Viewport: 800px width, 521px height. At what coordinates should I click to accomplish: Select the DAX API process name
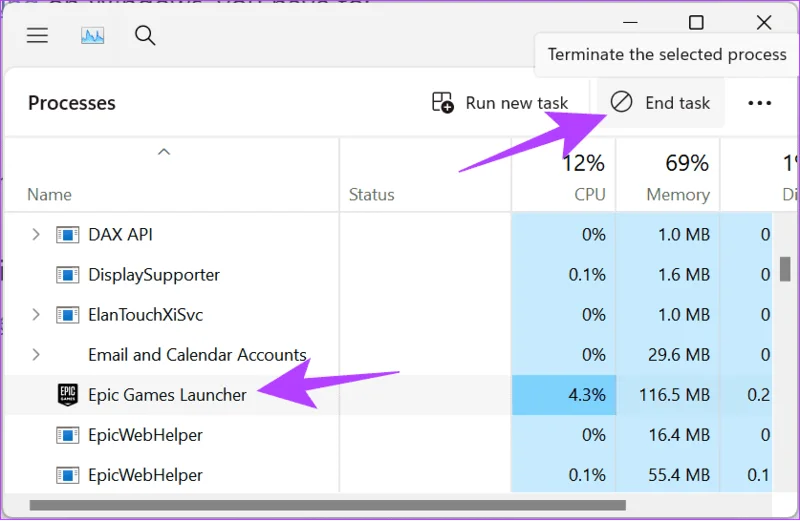[120, 235]
